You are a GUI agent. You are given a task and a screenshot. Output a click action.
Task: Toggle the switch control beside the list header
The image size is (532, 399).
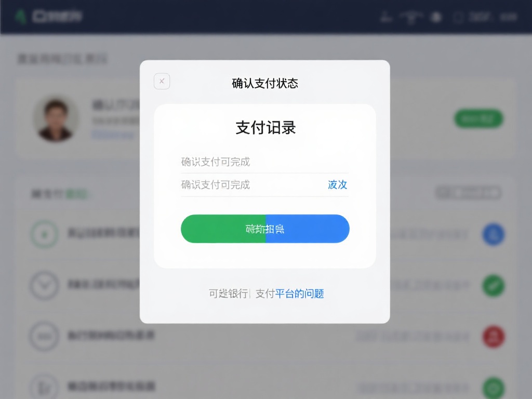469,193
